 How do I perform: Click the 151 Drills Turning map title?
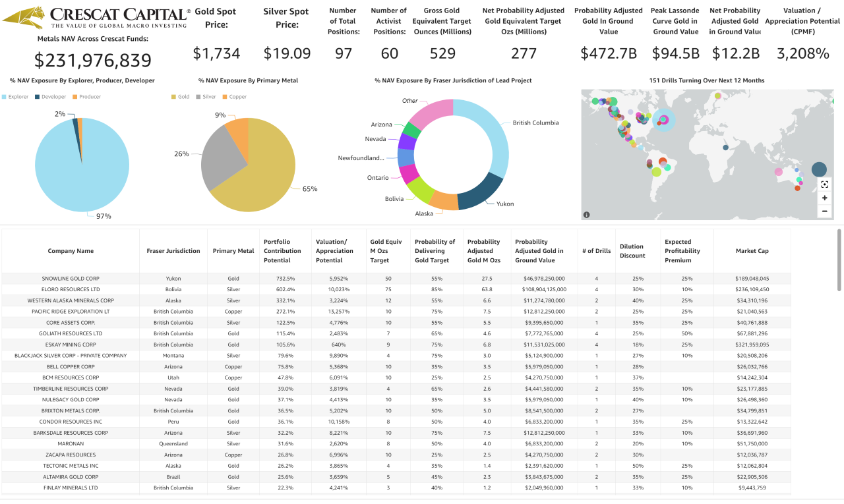click(x=707, y=80)
